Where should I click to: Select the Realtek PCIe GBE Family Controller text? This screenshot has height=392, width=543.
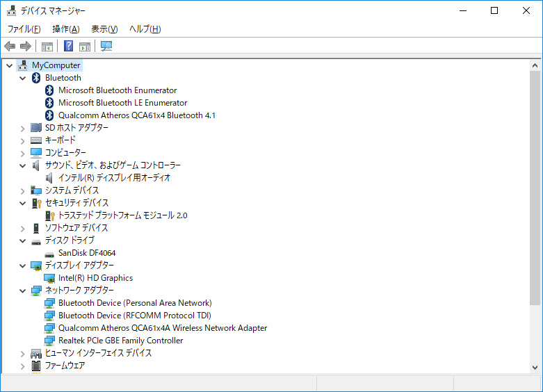click(120, 341)
